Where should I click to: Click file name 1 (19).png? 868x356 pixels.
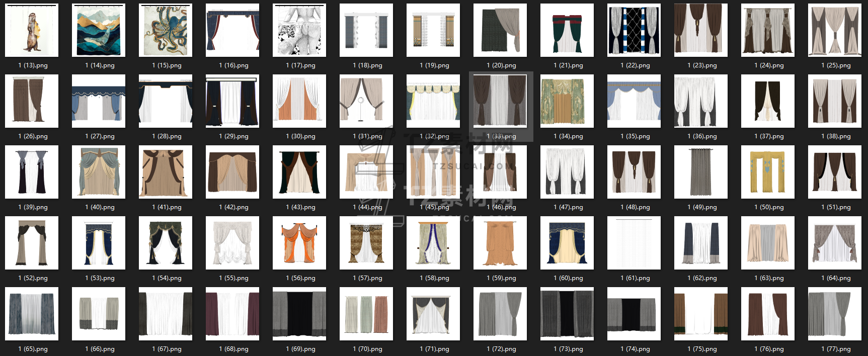pos(434,65)
